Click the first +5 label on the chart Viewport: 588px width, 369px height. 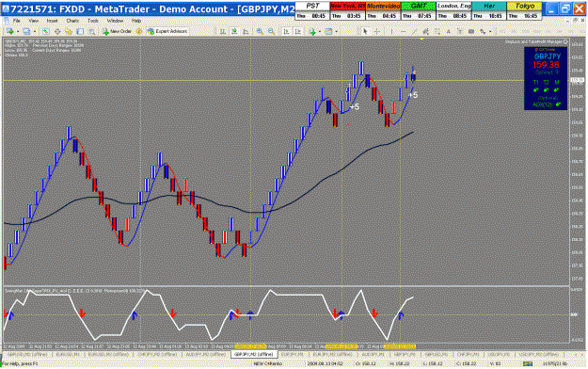click(x=355, y=107)
